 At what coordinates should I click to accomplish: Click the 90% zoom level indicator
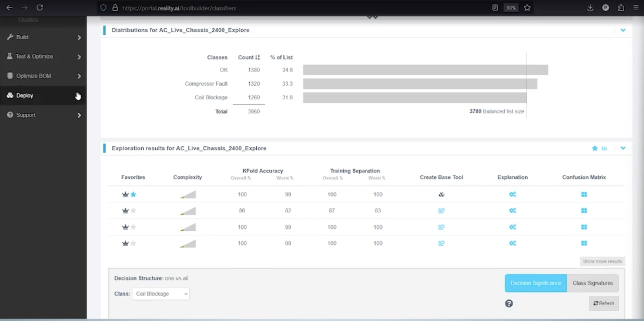(x=511, y=8)
